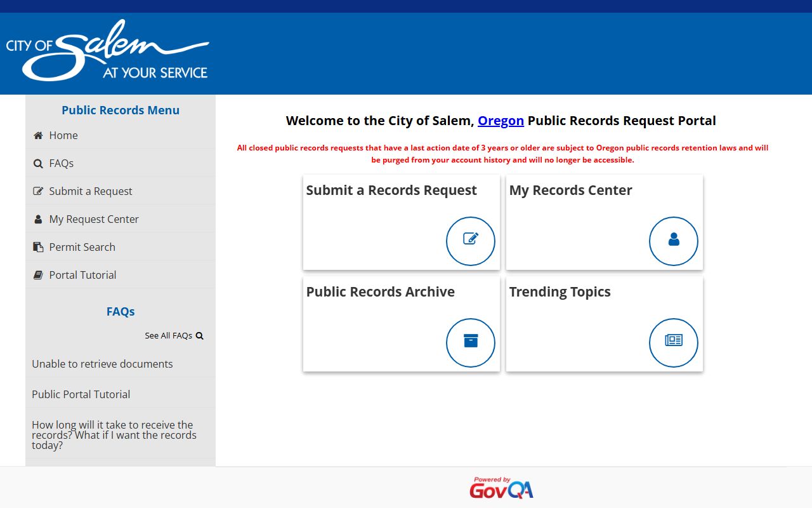Open Permit Search from the sidebar

click(x=121, y=247)
